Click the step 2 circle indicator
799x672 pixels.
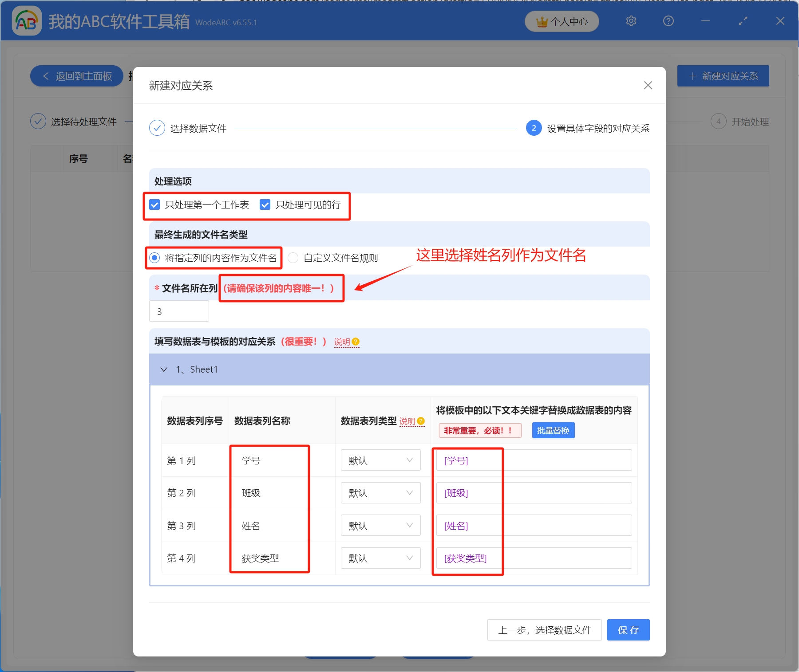click(x=534, y=128)
